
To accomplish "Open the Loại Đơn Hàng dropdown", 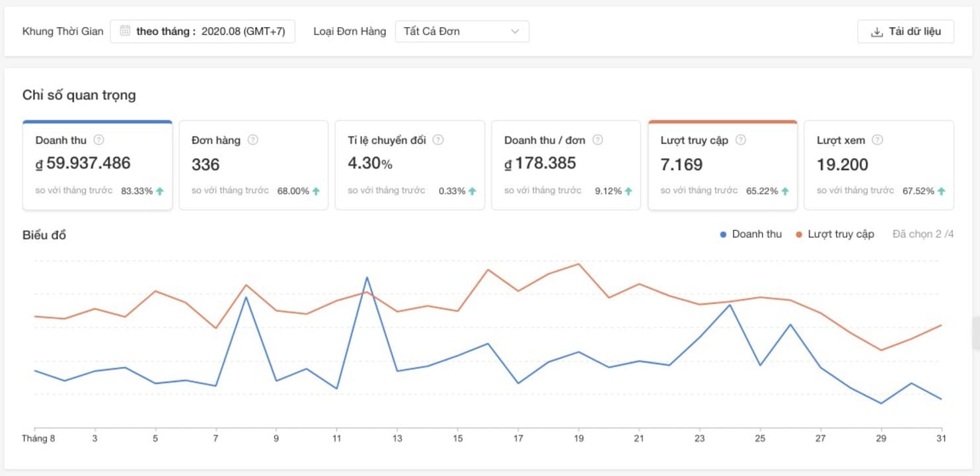I will (x=462, y=31).
